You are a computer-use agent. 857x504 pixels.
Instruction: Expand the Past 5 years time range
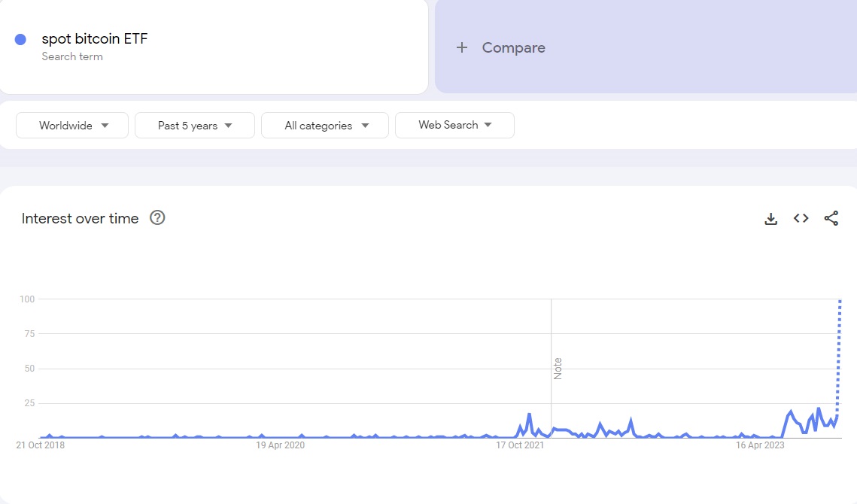click(195, 125)
